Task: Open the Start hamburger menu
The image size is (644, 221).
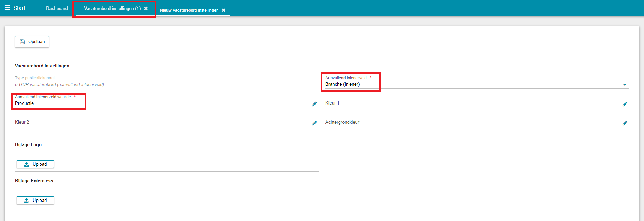Action: tap(8, 8)
